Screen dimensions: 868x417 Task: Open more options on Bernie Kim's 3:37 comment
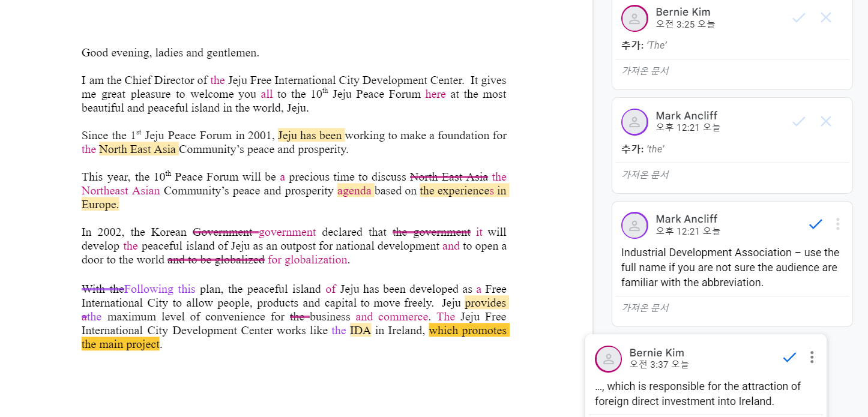[812, 358]
